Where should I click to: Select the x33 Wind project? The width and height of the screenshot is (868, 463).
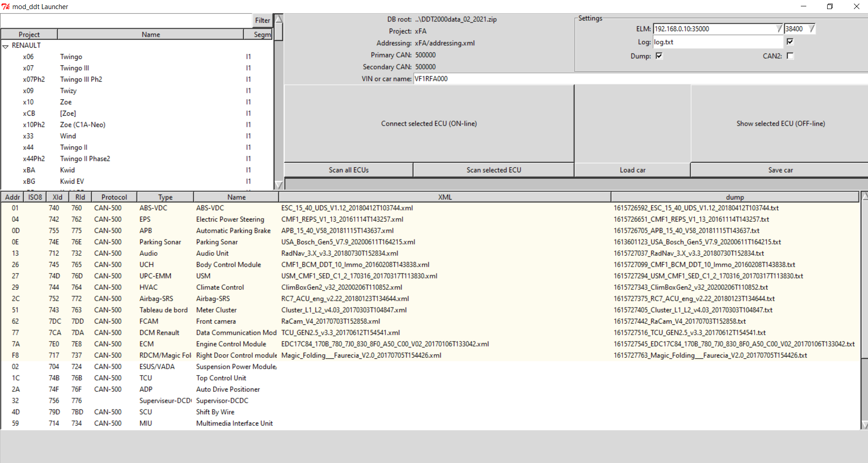[137, 136]
